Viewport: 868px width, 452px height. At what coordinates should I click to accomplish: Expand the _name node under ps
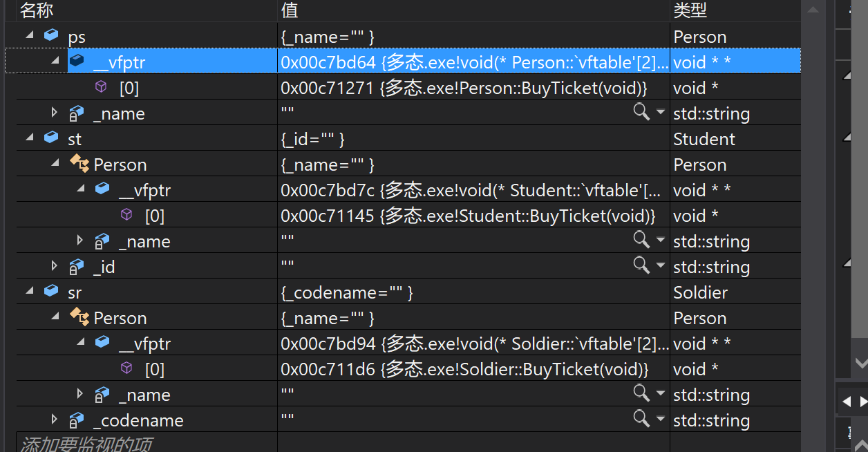(55, 113)
